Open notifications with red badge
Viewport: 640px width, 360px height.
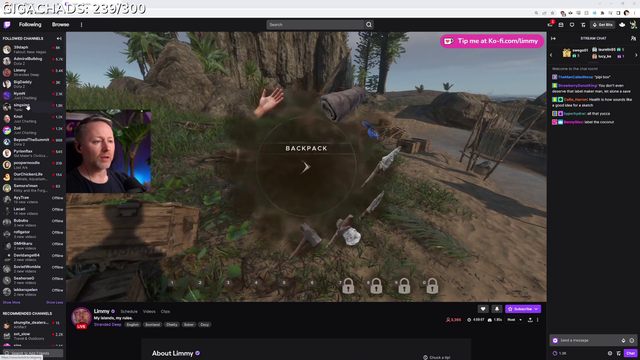[550, 24]
